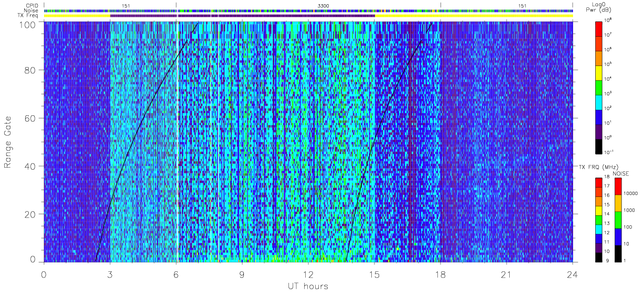Select the yellow segment of TX FRQ colorbar
Viewport: 644px width, 297px height.
[x=598, y=211]
